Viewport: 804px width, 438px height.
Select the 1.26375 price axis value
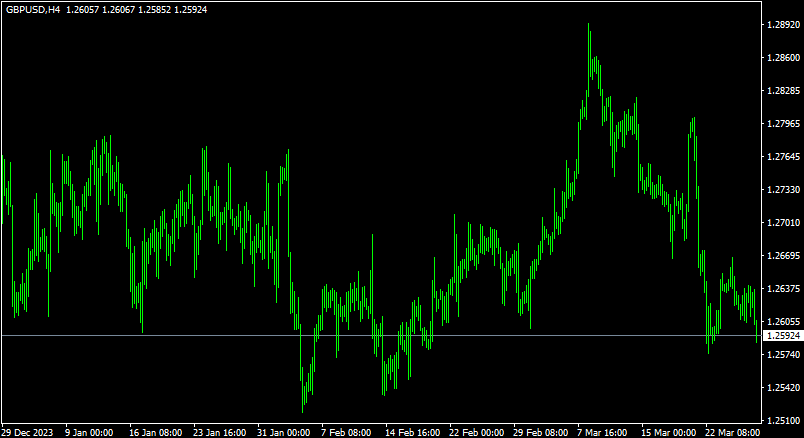(783, 289)
